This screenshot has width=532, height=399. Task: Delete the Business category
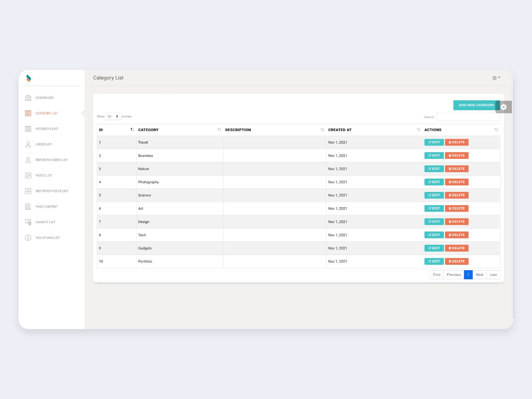coord(457,156)
